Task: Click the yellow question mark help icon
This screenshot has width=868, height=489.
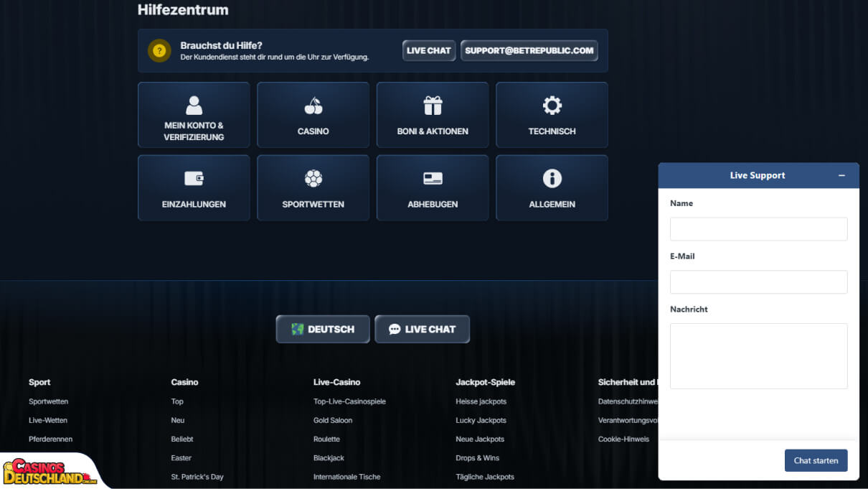Action: [x=159, y=50]
